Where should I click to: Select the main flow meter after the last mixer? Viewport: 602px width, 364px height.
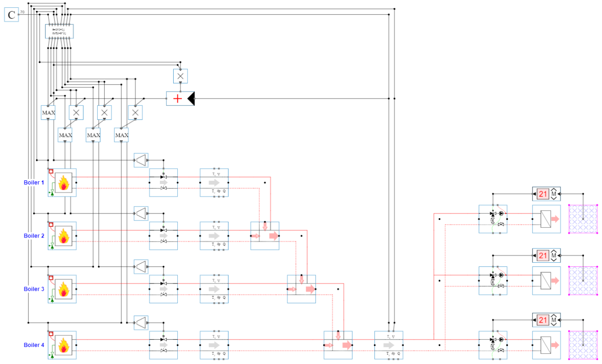388,345
